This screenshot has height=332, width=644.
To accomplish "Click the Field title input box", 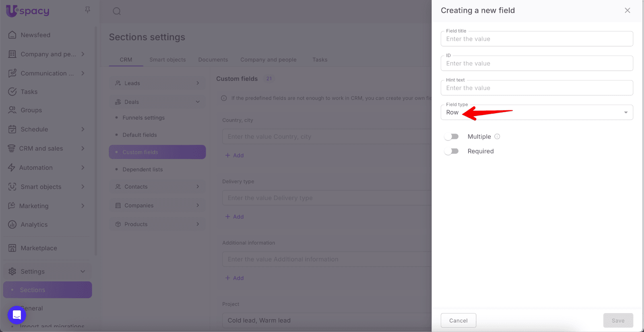I will [537, 39].
